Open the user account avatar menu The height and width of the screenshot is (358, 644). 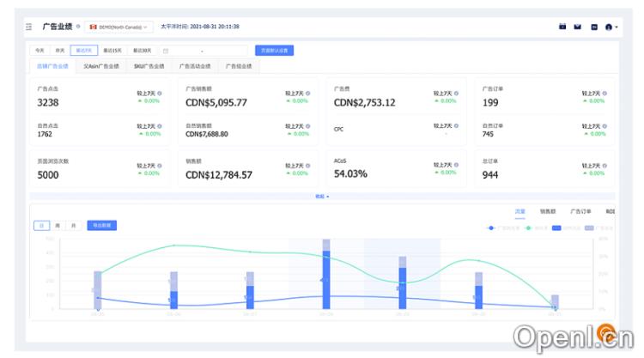611,27
